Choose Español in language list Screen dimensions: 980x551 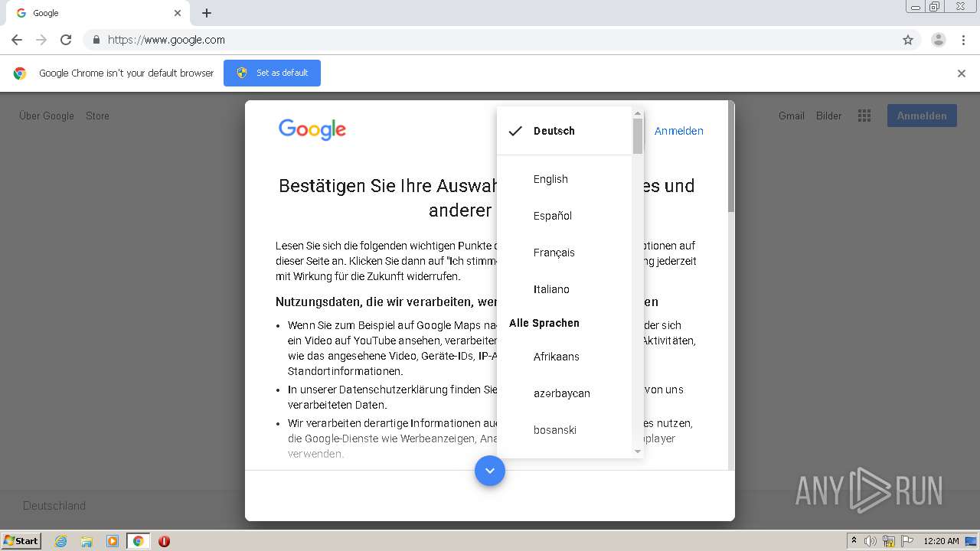click(x=564, y=216)
